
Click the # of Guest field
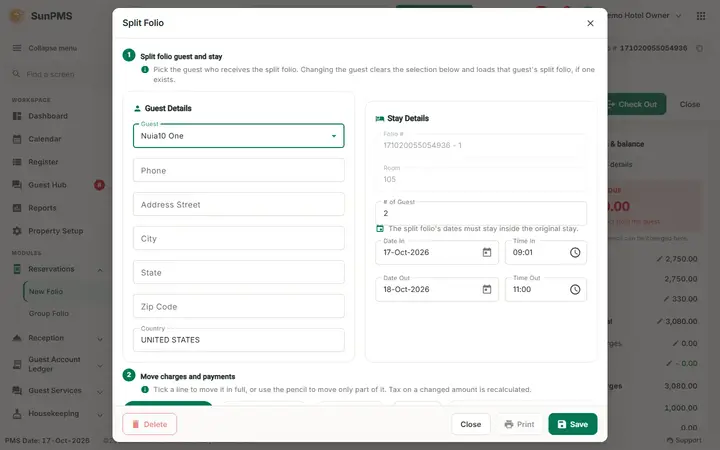pos(481,213)
